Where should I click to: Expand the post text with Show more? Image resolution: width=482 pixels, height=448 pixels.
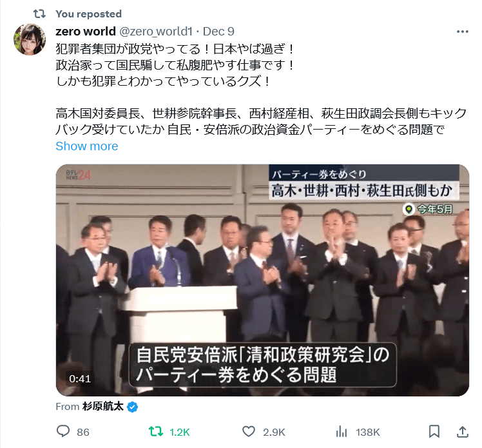click(x=87, y=146)
